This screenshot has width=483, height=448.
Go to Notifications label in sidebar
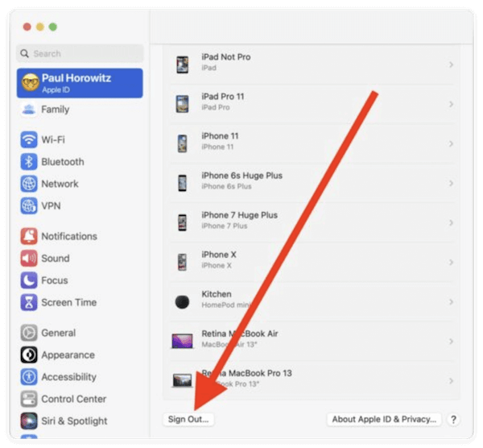(x=69, y=236)
